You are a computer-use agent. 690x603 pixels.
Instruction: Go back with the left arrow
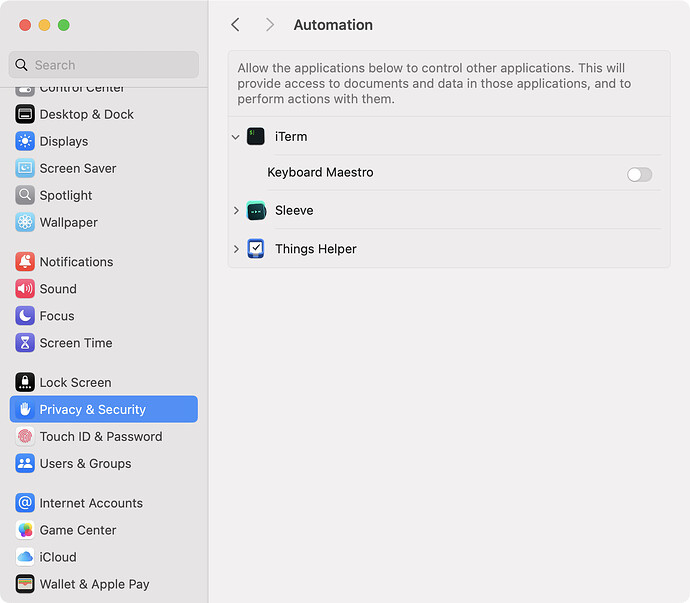[235, 25]
